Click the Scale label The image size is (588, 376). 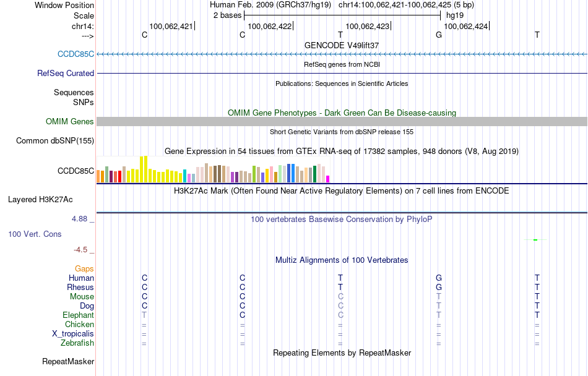(84, 15)
